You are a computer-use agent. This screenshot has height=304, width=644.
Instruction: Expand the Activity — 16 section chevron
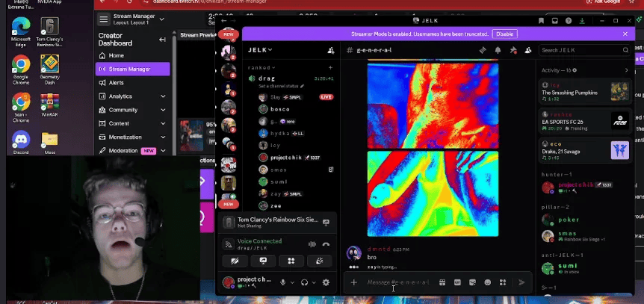(626, 70)
